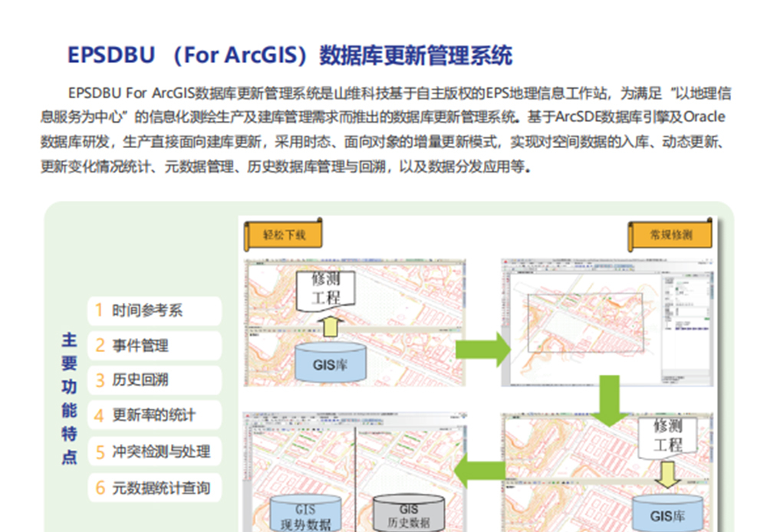The image size is (767, 532).
Task: Select feature 1 时间参考系
Action: pyautogui.click(x=155, y=310)
